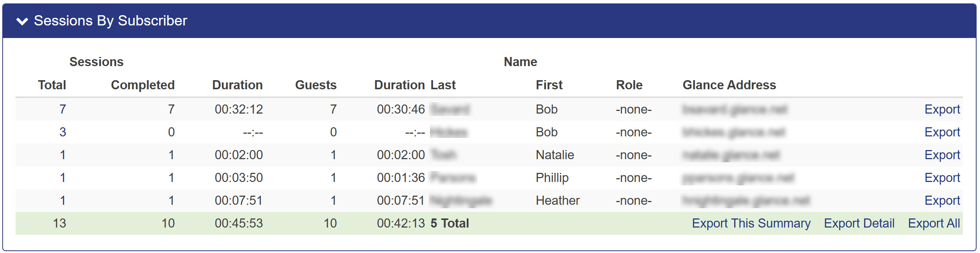Click Export This Summary link
Image resolution: width=980 pixels, height=253 pixels.
pyautogui.click(x=751, y=223)
